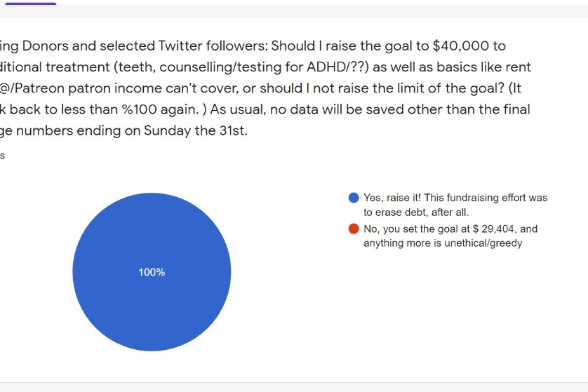Click the word 'Donors' in the question
Screen dimensions: 588x392
[46, 46]
